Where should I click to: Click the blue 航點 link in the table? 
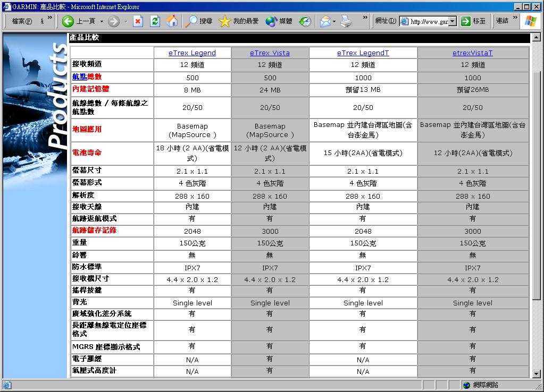79,76
